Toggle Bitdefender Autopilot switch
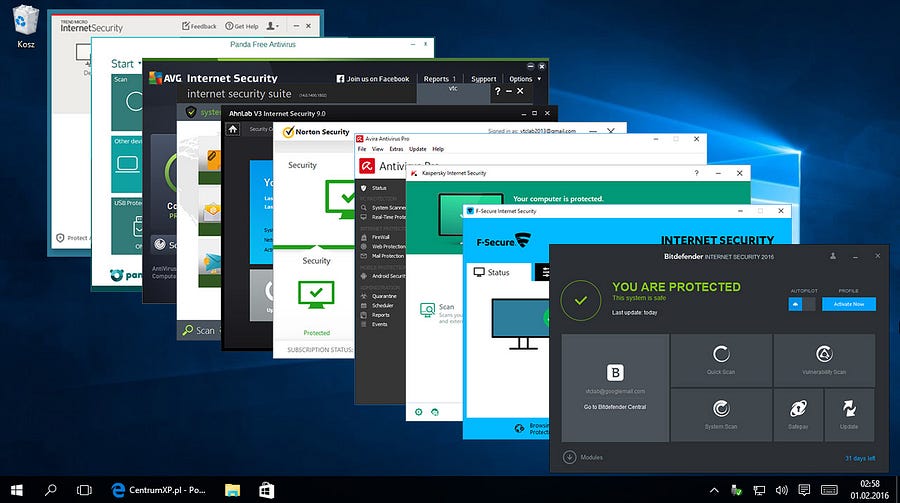The height and width of the screenshot is (503, 900). [802, 304]
